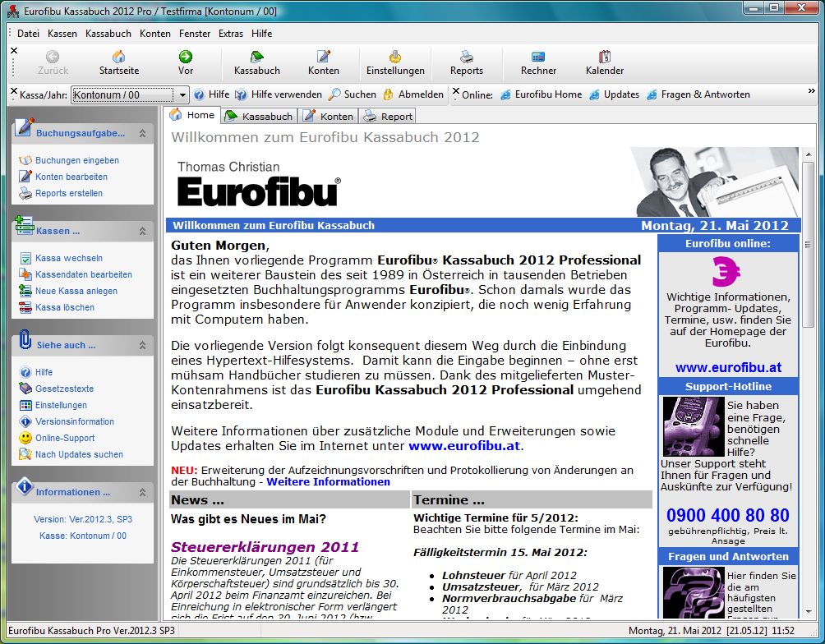
Task: Open Einstellungen from the main toolbar
Action: point(395,62)
